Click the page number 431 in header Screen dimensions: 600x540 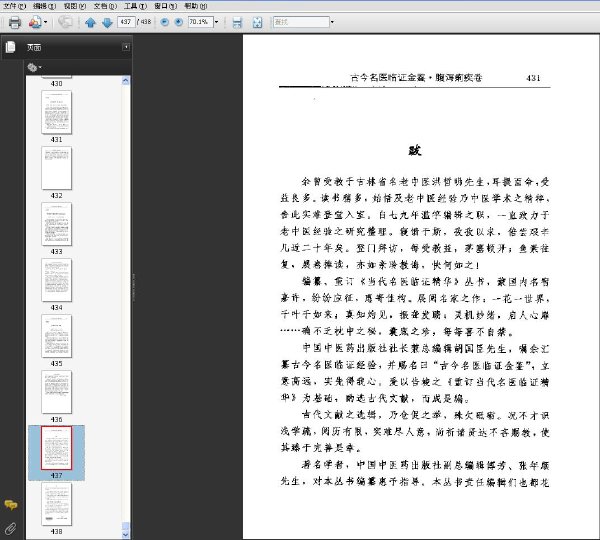(533, 78)
